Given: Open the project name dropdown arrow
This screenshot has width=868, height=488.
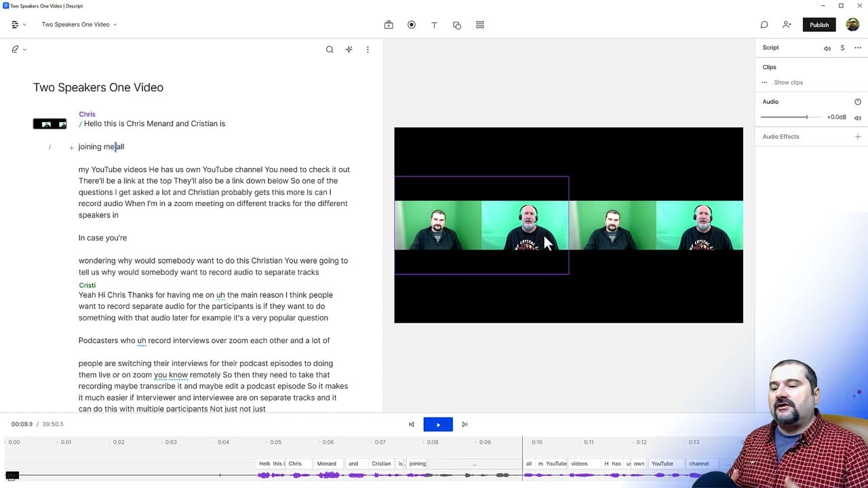Looking at the screenshot, I should [x=115, y=24].
